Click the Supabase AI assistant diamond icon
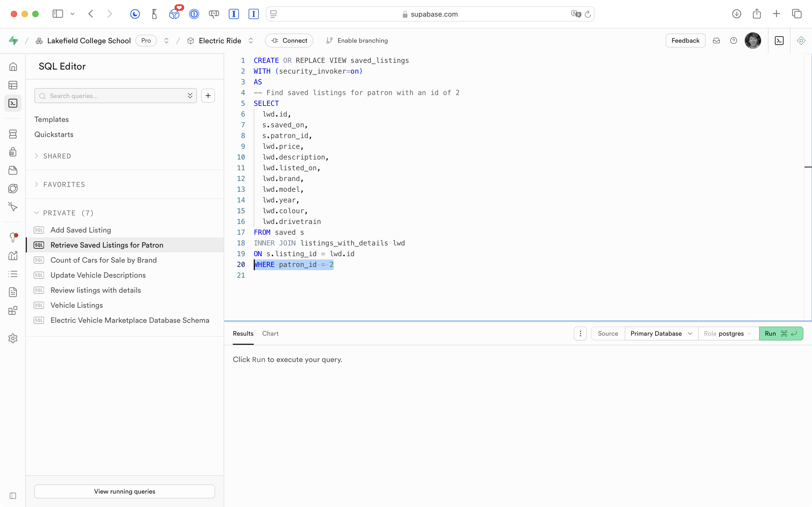Image resolution: width=812 pixels, height=507 pixels. click(x=801, y=41)
